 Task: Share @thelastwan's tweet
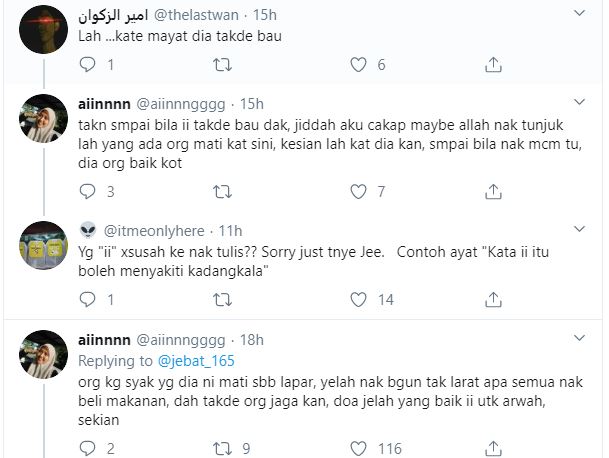click(493, 65)
